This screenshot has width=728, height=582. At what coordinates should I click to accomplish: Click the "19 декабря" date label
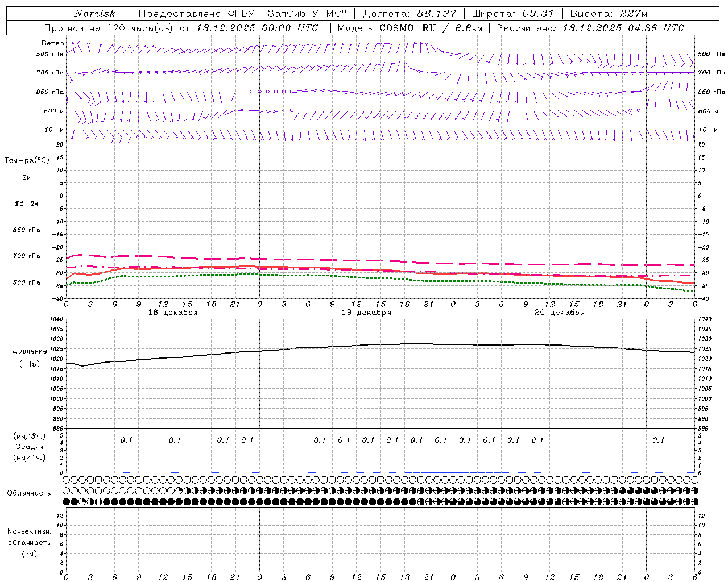pyautogui.click(x=366, y=313)
